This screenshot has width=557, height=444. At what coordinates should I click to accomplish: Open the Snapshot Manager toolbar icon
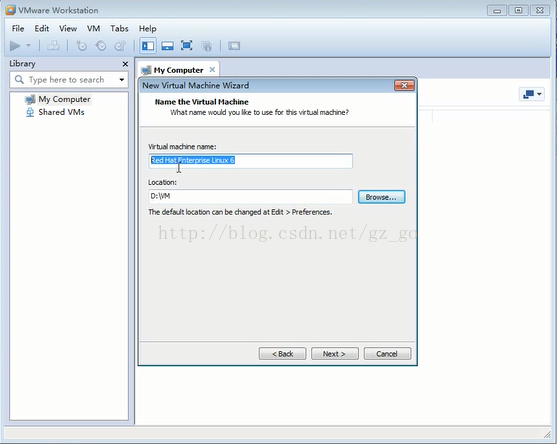pos(120,46)
